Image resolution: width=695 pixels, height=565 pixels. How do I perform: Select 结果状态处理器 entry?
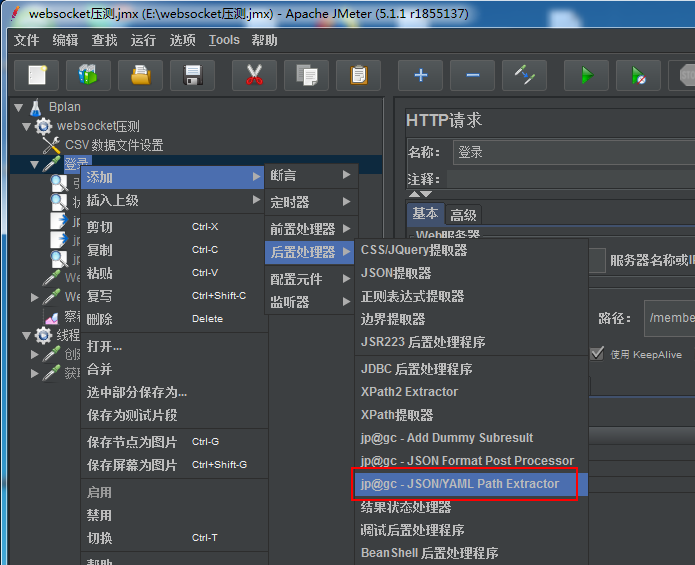tap(472, 507)
